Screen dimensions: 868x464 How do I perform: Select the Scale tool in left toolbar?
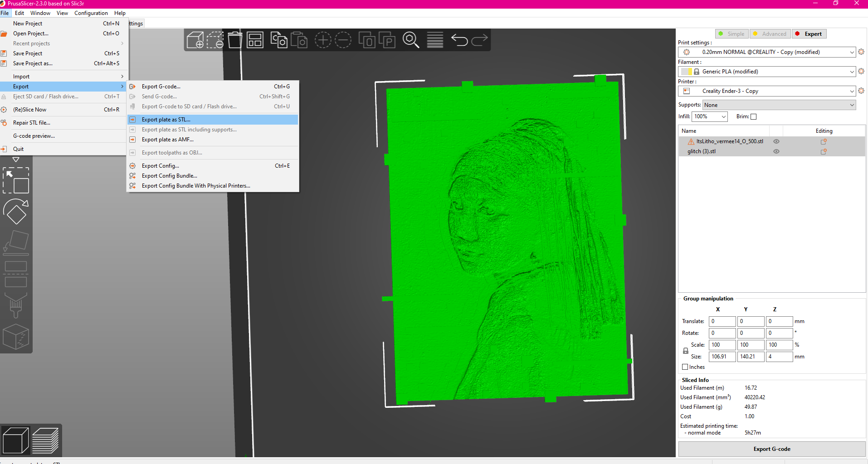[16, 180]
